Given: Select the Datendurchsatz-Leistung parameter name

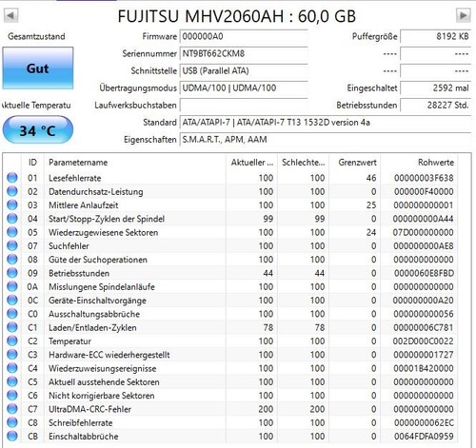Looking at the screenshot, I should (x=96, y=191).
